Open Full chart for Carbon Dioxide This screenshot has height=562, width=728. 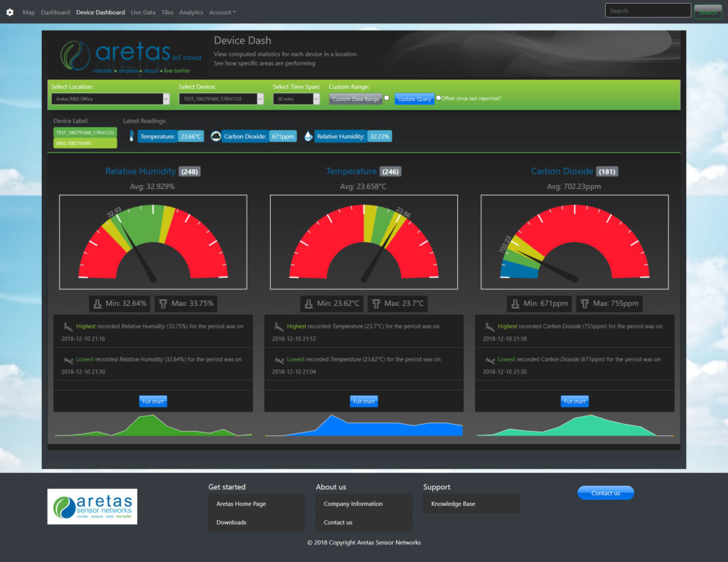(574, 401)
